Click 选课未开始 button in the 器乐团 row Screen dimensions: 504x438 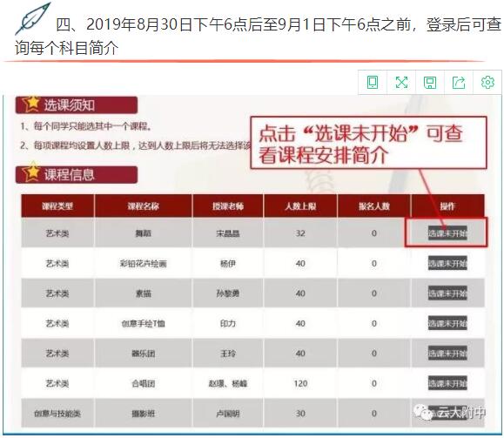pos(447,354)
